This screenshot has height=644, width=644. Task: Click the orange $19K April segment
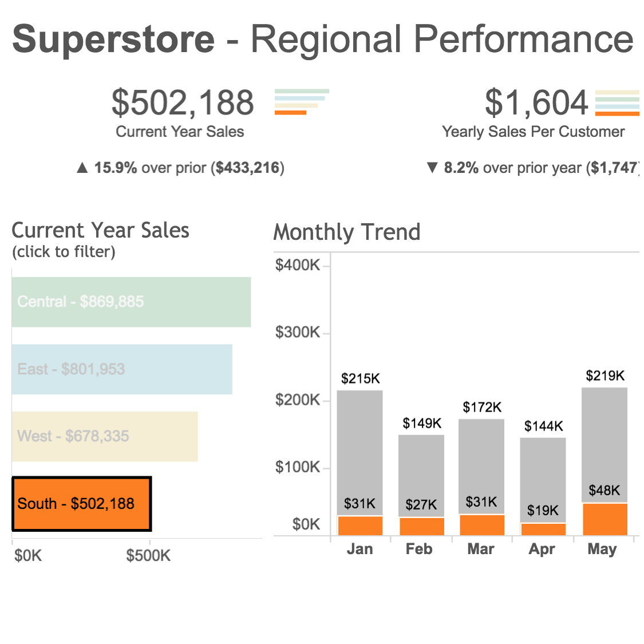pos(543,529)
